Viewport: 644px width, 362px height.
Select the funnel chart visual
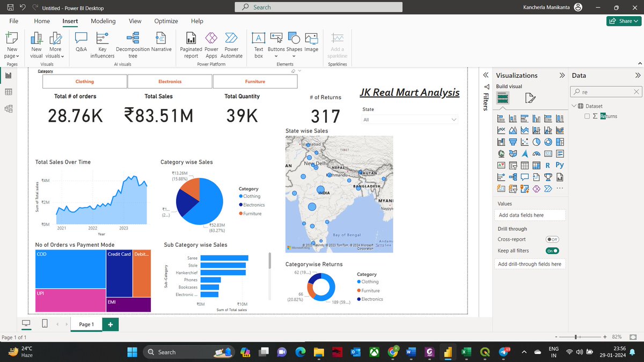coord(513,142)
